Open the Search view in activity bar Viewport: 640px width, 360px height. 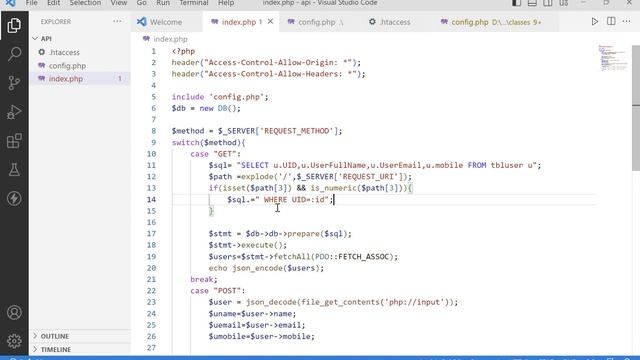tap(14, 54)
